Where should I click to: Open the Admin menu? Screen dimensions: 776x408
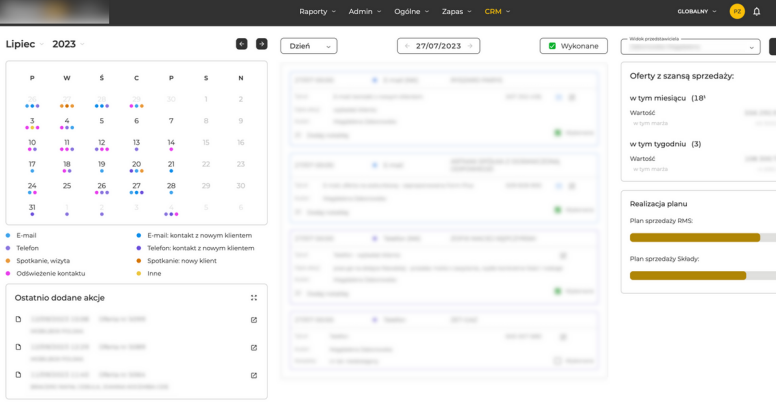[x=364, y=12]
